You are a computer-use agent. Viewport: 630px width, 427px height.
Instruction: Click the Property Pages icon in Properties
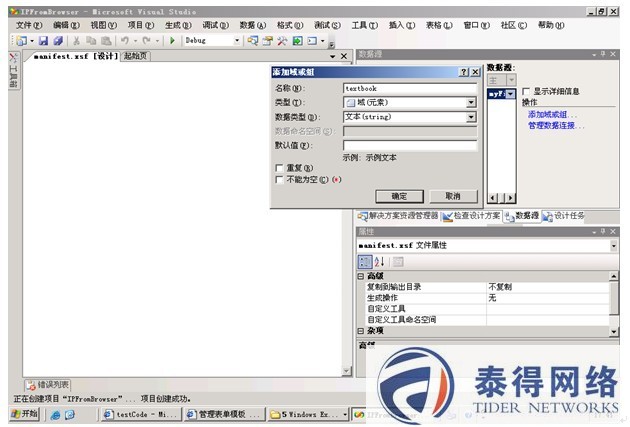(x=398, y=262)
